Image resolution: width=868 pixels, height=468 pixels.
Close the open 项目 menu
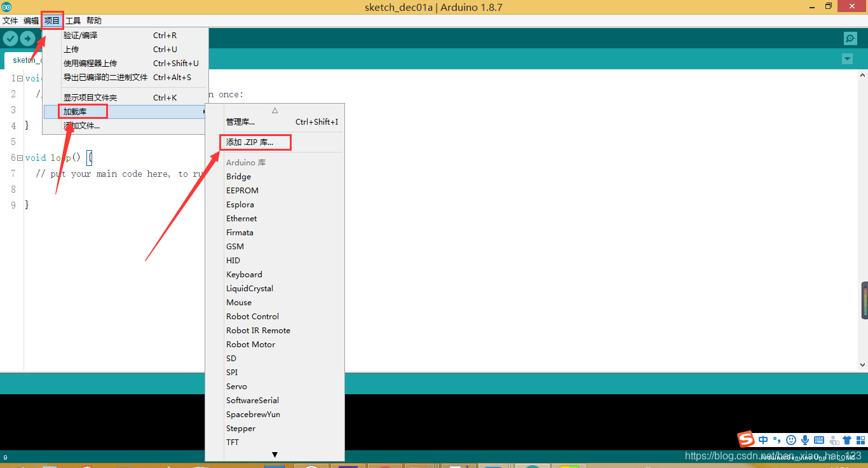(x=52, y=21)
